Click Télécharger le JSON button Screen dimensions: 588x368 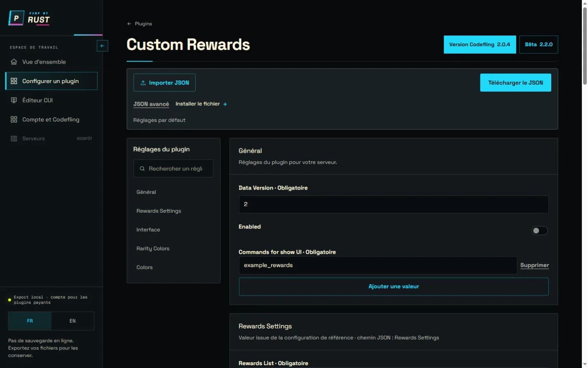tap(515, 83)
